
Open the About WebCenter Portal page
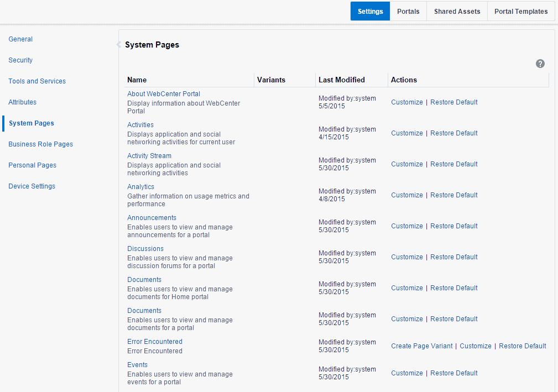click(x=164, y=94)
